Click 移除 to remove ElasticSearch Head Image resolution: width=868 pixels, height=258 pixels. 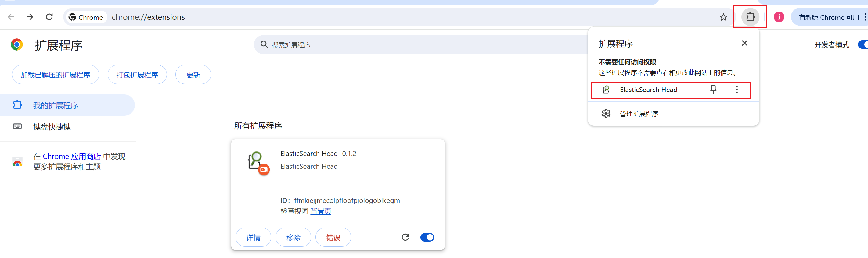coord(293,238)
